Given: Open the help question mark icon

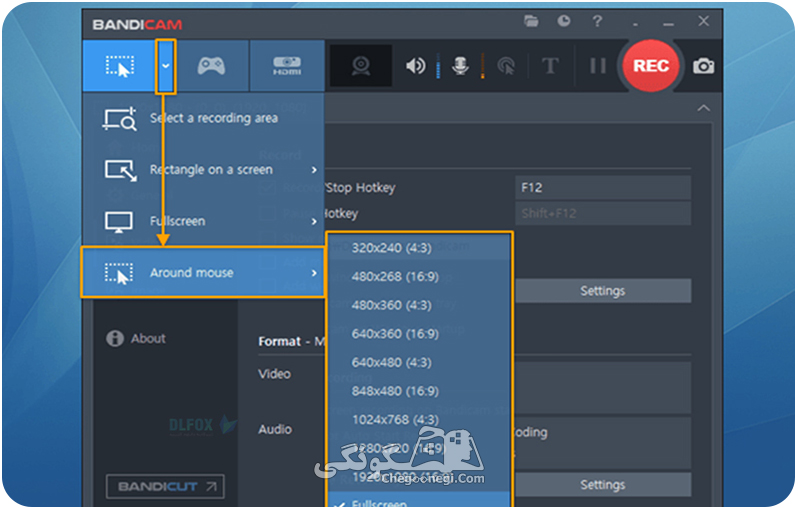Looking at the screenshot, I should point(597,21).
